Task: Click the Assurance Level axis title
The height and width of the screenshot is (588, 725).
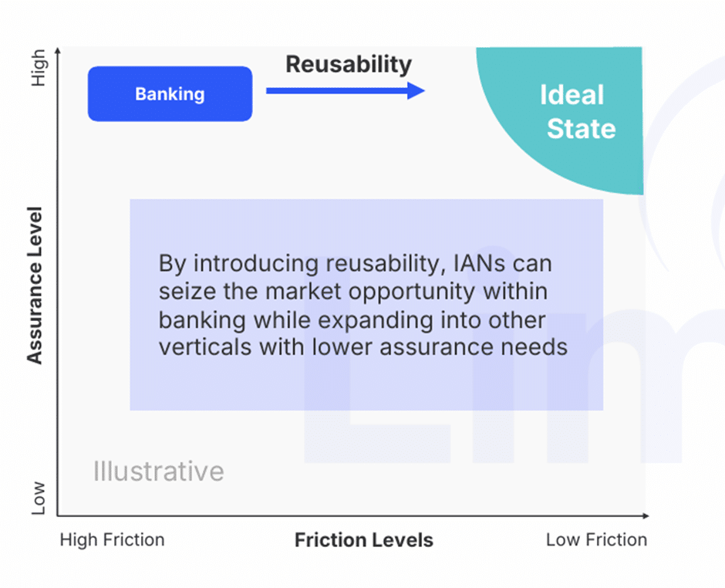Action: pyautogui.click(x=35, y=286)
